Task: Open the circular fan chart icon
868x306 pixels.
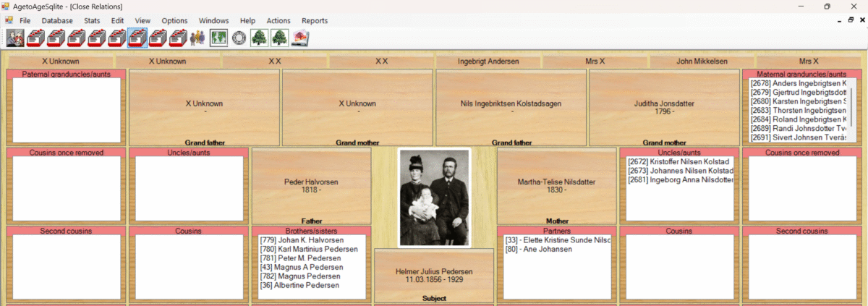Action: point(238,38)
